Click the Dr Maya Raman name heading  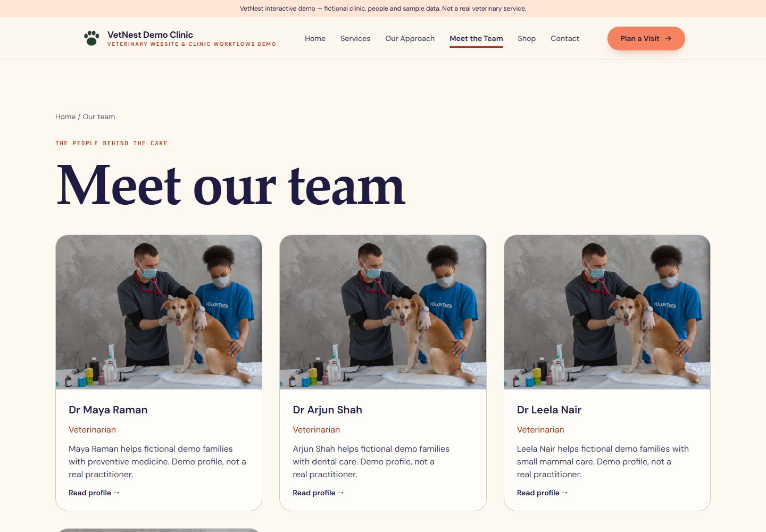pos(108,410)
